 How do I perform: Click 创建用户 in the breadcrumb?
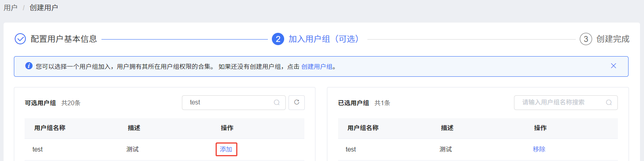coord(44,8)
